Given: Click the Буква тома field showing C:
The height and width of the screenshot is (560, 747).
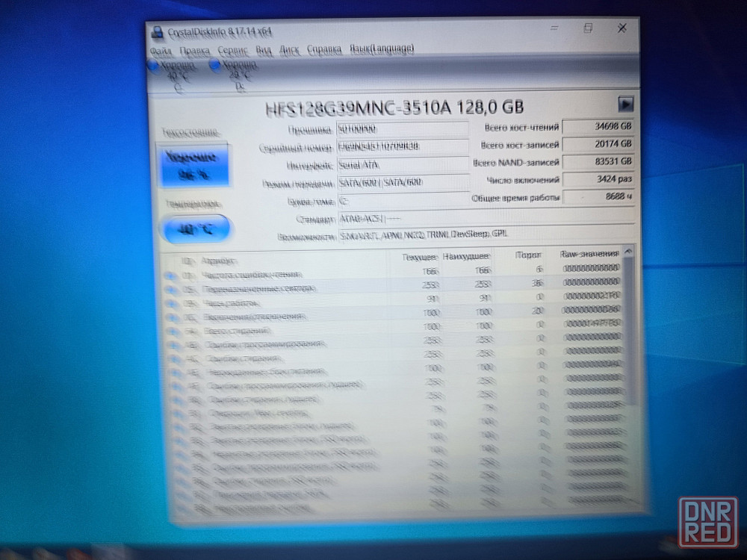Looking at the screenshot, I should coord(403,201).
